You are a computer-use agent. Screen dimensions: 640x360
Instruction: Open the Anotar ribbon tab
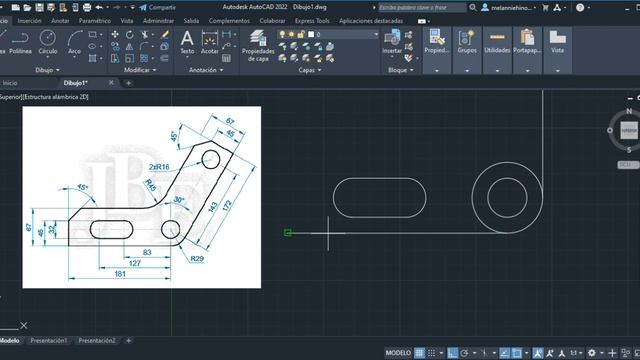tap(60, 20)
